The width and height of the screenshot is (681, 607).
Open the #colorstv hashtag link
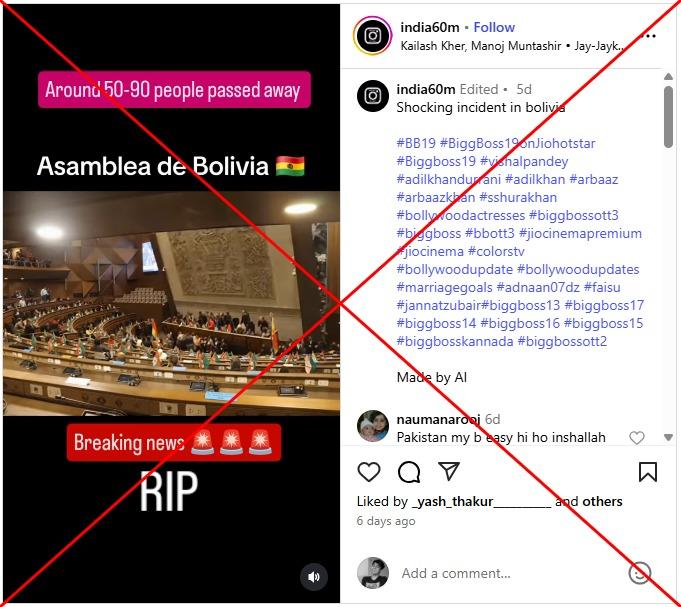[x=496, y=251]
